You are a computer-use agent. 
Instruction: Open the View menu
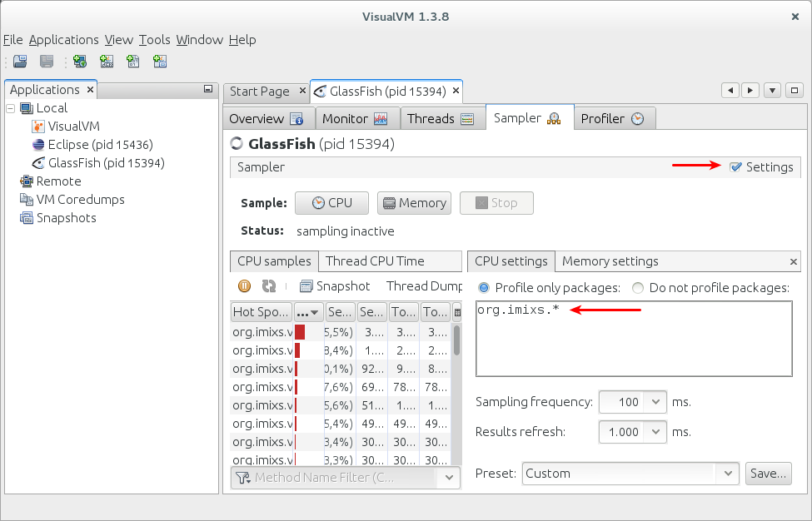118,40
